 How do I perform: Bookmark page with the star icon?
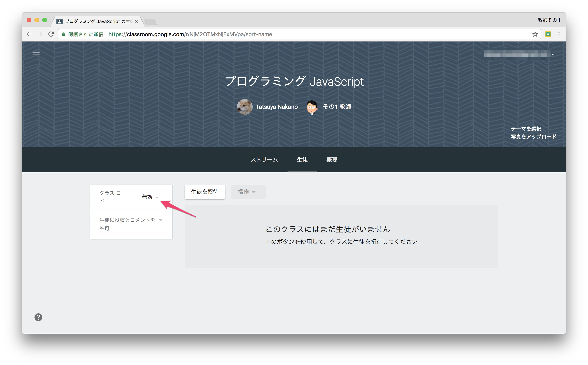click(x=535, y=34)
